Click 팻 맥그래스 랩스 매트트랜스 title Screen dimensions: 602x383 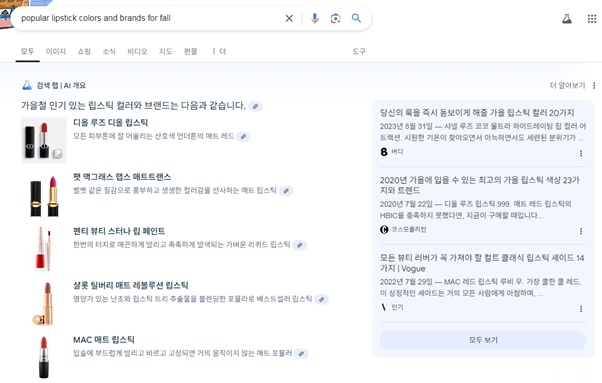[x=122, y=177]
